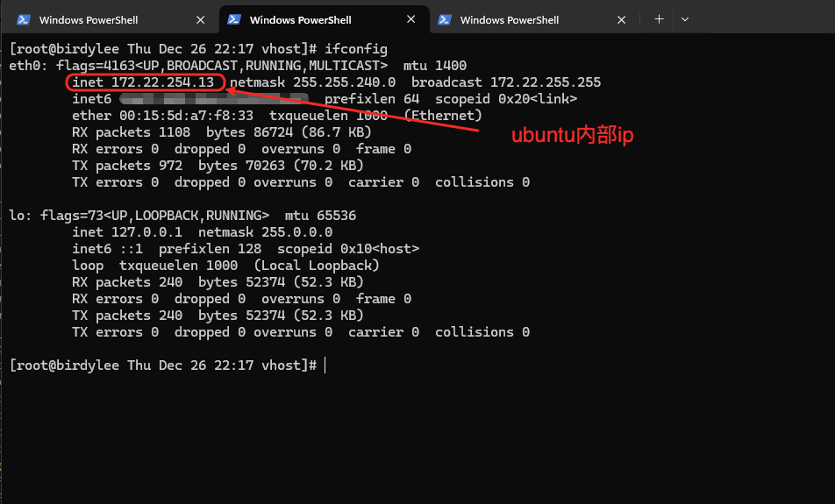Viewport: 835px width, 504px height.
Task: Click 'broadcast 172.22.255.255'
Action: 506,82
